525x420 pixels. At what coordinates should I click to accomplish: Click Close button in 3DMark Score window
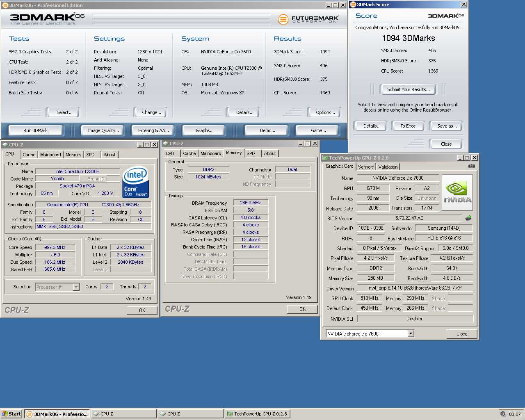coord(446,144)
